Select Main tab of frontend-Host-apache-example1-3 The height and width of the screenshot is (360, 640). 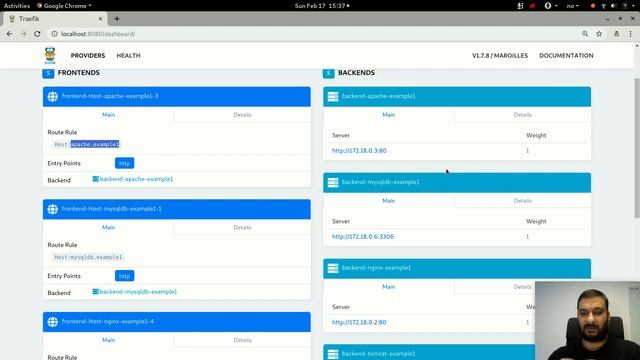[x=109, y=115]
